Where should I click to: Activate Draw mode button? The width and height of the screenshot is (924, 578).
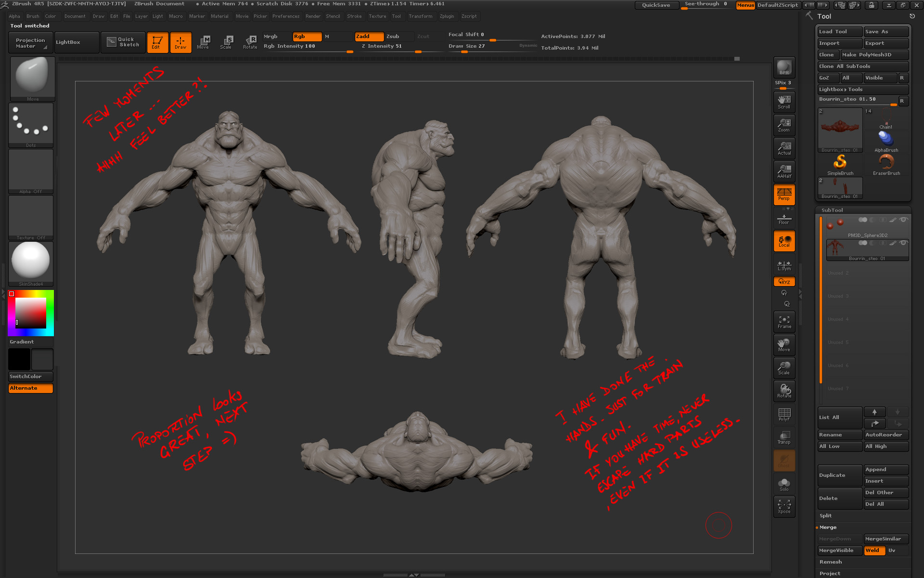[x=180, y=42]
